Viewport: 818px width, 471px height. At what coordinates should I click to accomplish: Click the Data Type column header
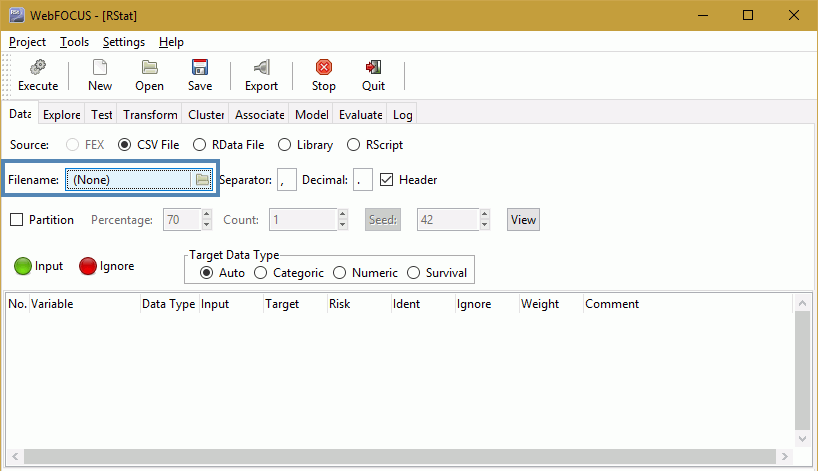click(170, 304)
